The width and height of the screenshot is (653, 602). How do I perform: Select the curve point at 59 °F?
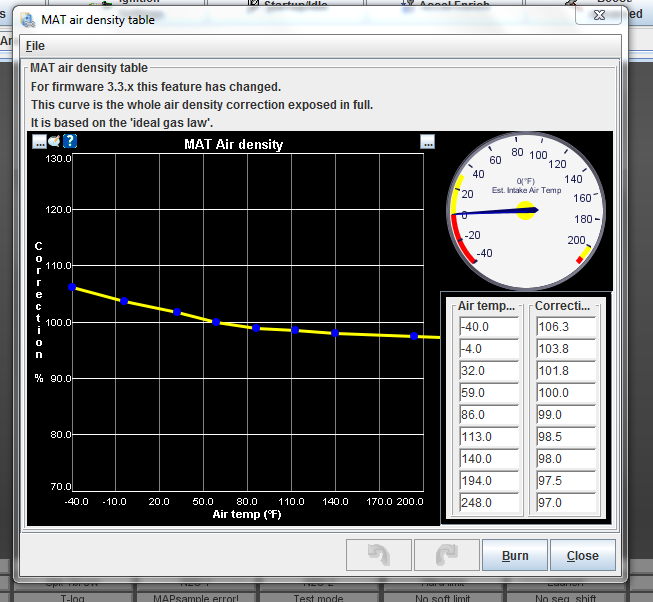coord(216,322)
